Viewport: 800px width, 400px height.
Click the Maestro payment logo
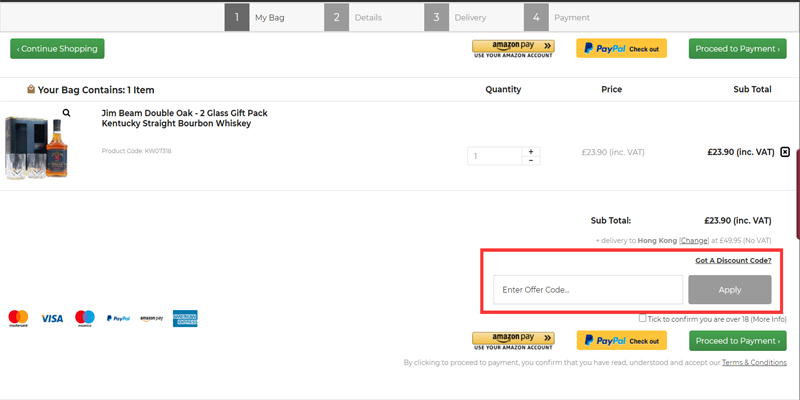(x=85, y=318)
